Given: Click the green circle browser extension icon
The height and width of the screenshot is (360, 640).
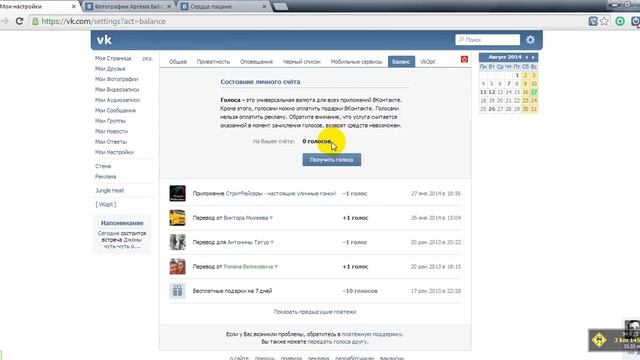Looking at the screenshot, I should (620, 21).
